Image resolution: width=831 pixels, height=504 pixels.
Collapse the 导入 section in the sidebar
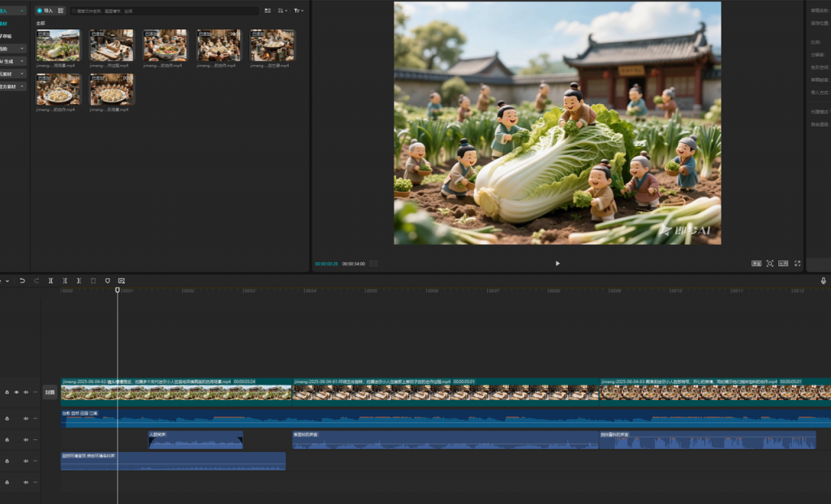[x=22, y=11]
